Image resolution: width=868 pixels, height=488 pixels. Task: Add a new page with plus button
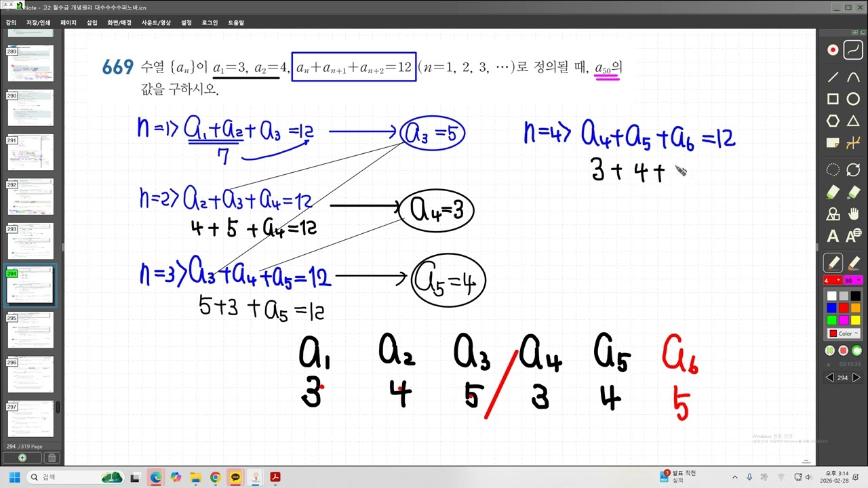[23, 458]
